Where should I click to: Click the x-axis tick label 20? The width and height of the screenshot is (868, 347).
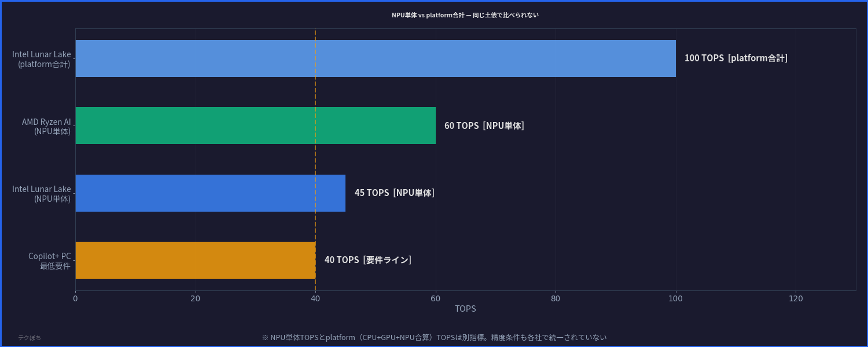[196, 298]
